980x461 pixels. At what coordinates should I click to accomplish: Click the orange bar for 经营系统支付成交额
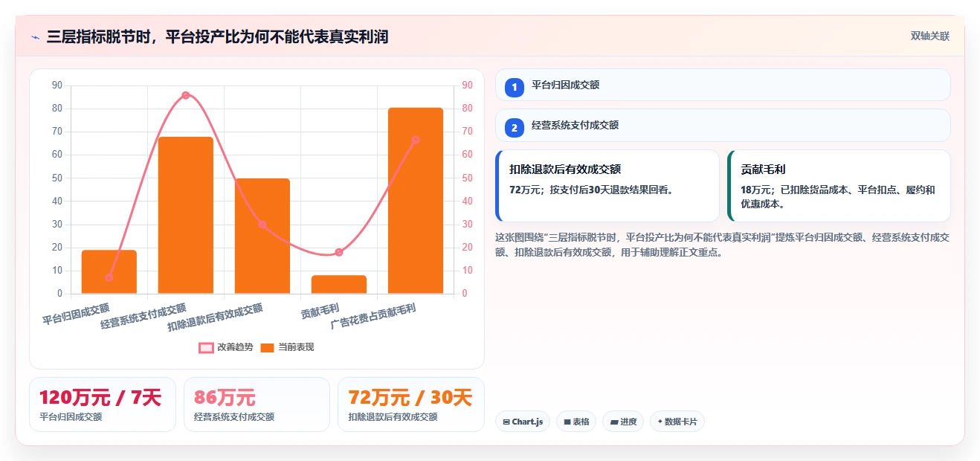186,215
